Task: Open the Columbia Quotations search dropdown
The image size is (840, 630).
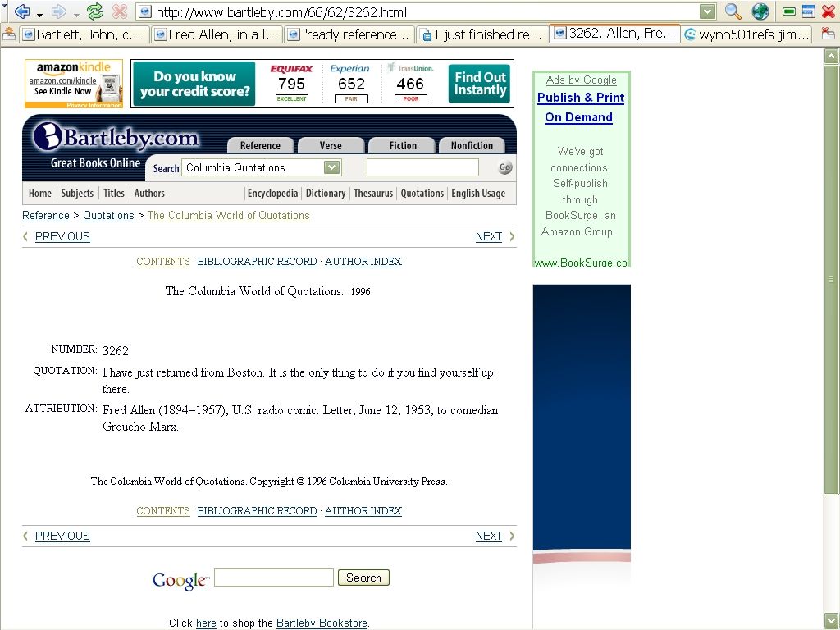Action: (x=331, y=167)
